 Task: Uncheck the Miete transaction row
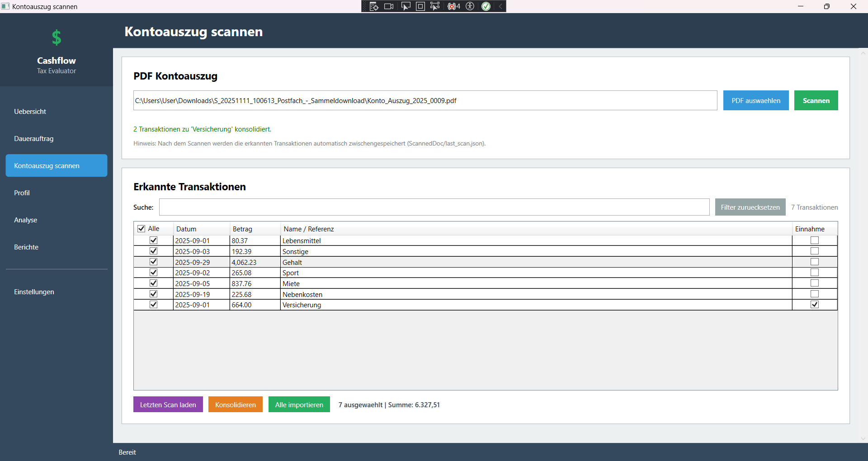153,283
